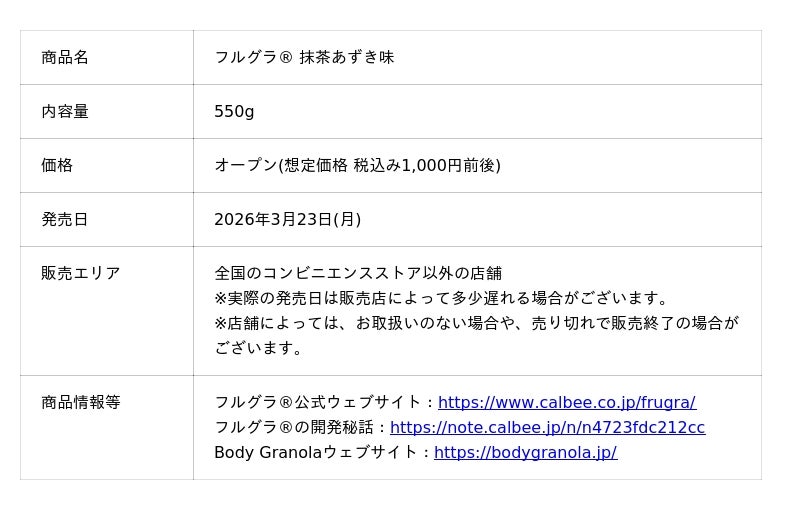Image resolution: width=800 pixels, height=510 pixels.
Task: Click the 商品情報等 row label
Action: click(x=81, y=402)
